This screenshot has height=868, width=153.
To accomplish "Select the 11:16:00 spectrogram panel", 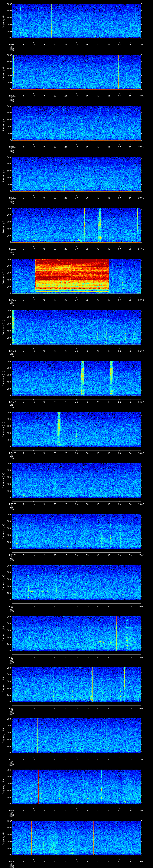I will (76, 21).
